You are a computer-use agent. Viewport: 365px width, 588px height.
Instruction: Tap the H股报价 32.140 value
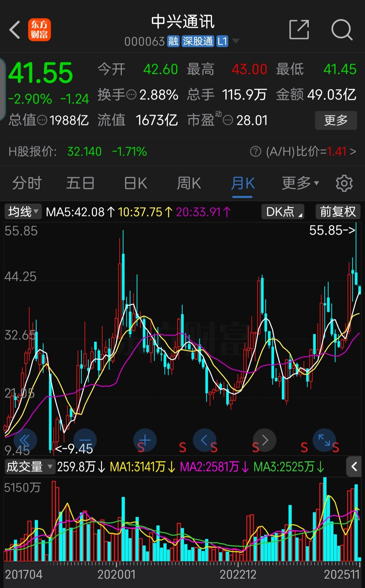point(84,151)
